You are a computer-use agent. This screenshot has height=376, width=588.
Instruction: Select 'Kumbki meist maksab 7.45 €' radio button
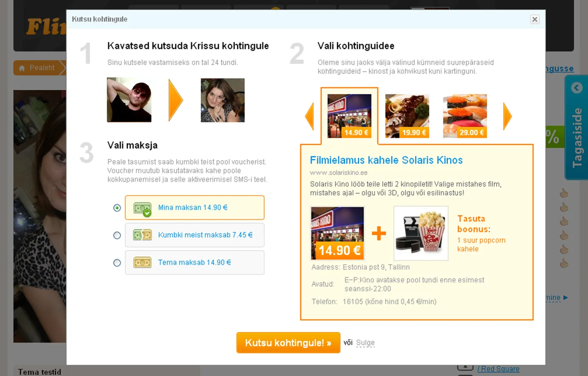(x=117, y=235)
